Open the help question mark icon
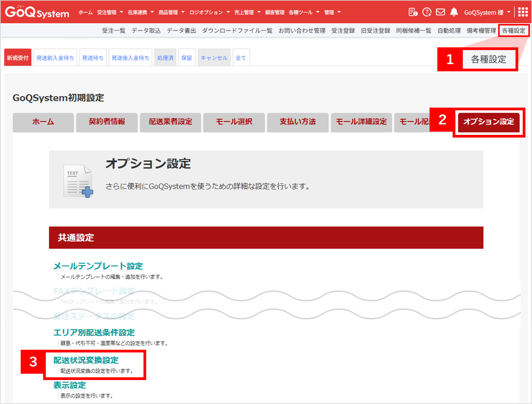 click(x=427, y=12)
